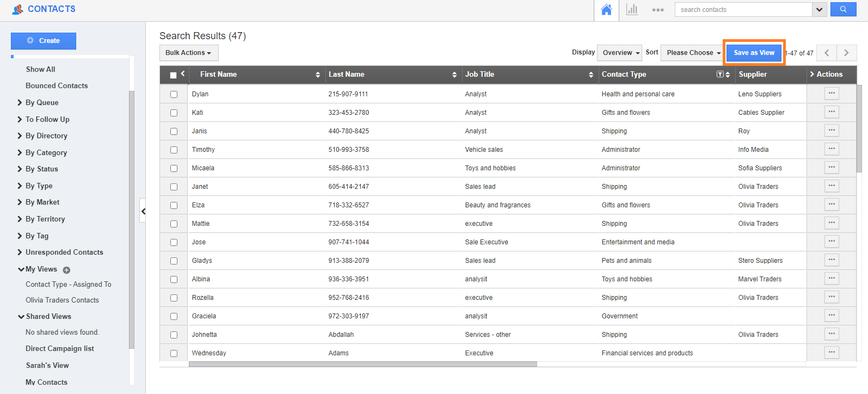Select the checkbox for Wednesday Adams
This screenshot has height=394, width=868.
[174, 353]
